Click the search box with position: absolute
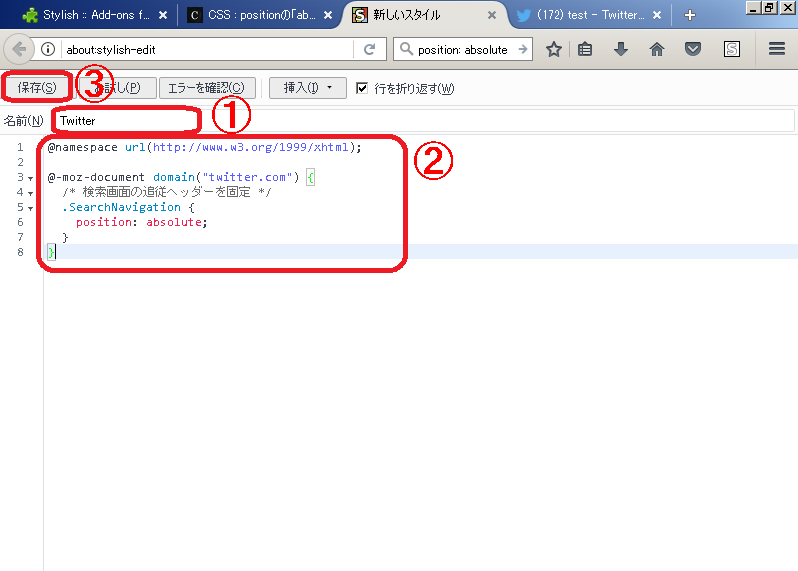The width and height of the screenshot is (798, 571). [463, 49]
